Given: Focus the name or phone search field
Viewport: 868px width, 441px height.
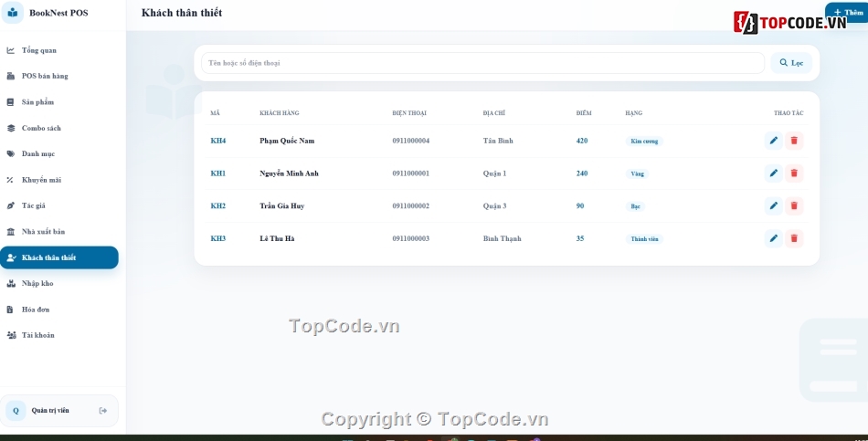Looking at the screenshot, I should pyautogui.click(x=482, y=63).
